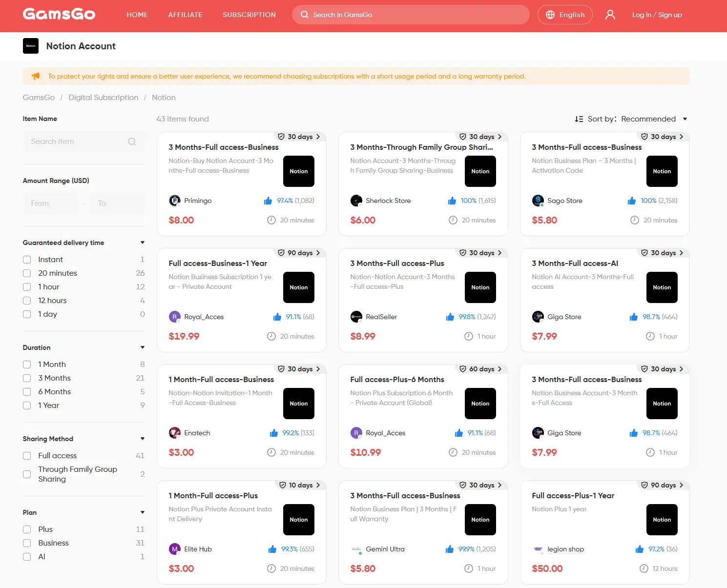Image resolution: width=727 pixels, height=588 pixels.
Task: Collapse the Duration filter section
Action: tap(143, 347)
